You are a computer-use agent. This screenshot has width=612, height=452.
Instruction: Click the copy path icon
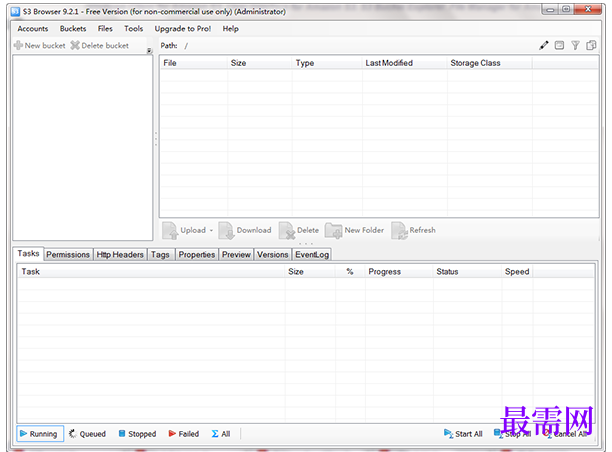[591, 45]
